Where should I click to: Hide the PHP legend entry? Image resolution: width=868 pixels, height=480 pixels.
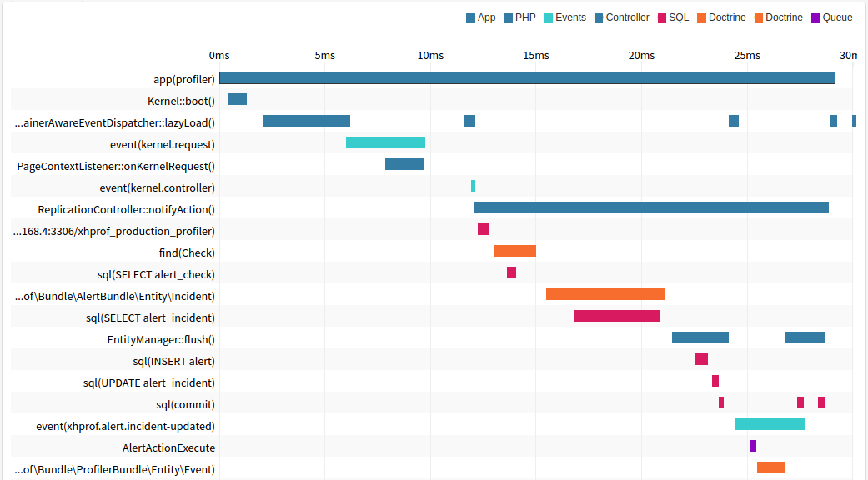tap(519, 17)
